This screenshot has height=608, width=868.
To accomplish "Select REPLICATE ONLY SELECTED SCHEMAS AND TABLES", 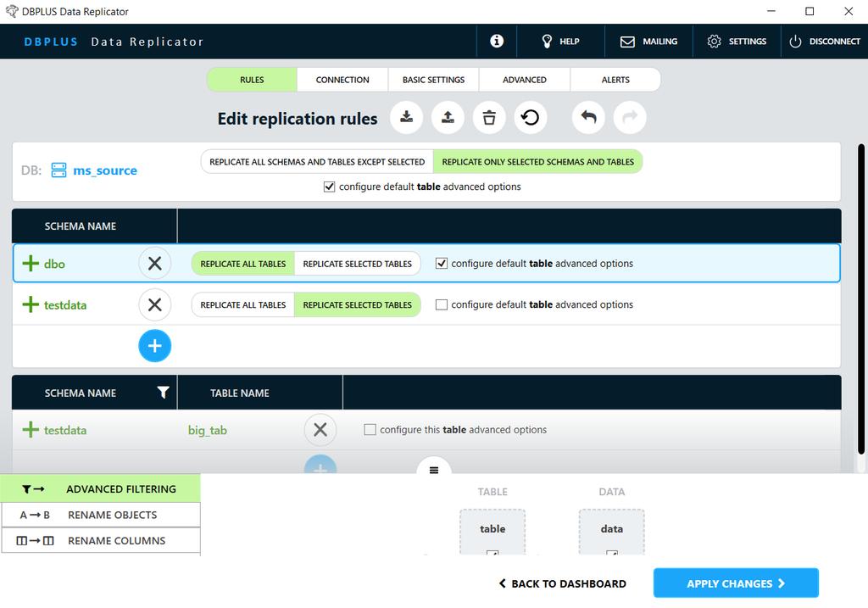I will coord(538,162).
